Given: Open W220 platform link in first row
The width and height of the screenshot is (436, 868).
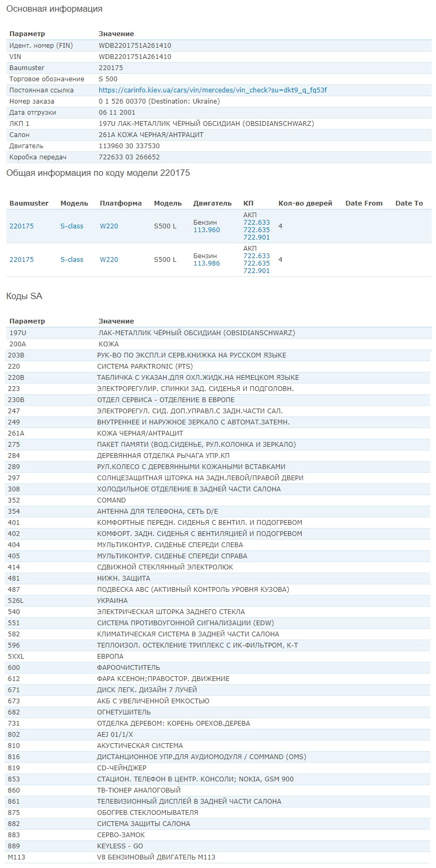Looking at the screenshot, I should (x=109, y=226).
